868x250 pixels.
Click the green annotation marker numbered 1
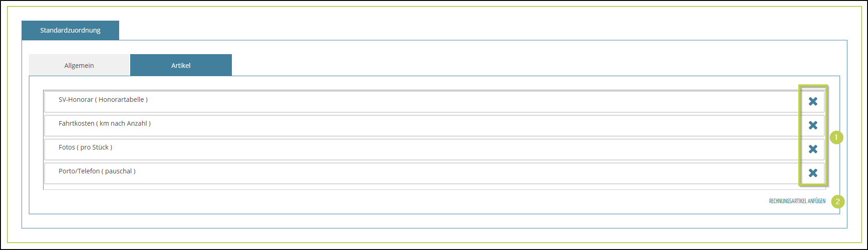836,137
